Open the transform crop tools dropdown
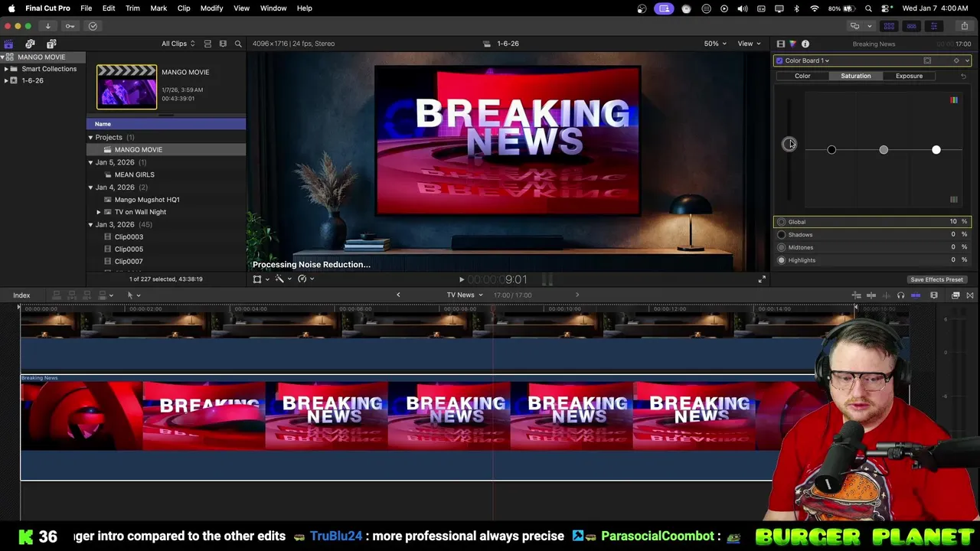The width and height of the screenshot is (980, 551). pos(261,279)
